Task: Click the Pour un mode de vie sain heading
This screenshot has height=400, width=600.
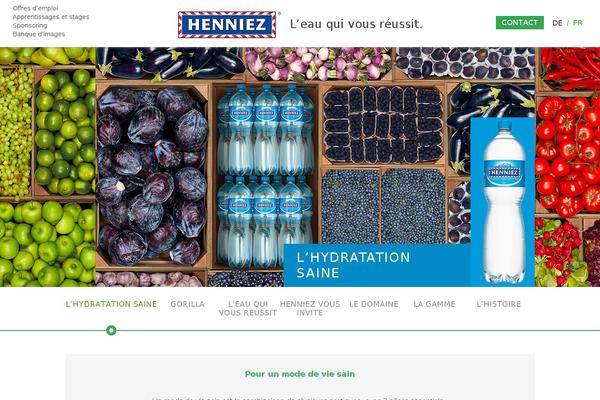Action: (300, 374)
